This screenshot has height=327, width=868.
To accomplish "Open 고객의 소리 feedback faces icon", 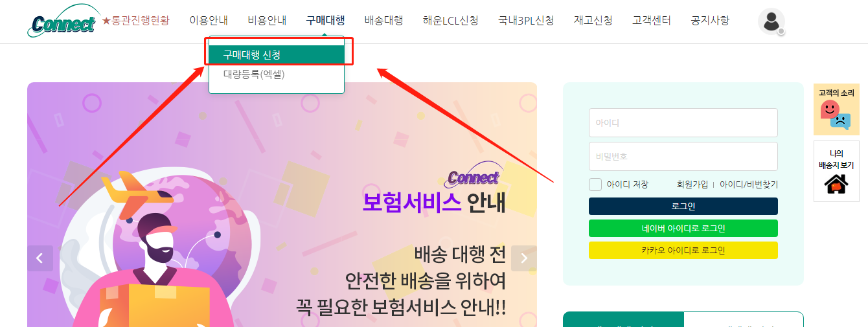I will click(836, 109).
